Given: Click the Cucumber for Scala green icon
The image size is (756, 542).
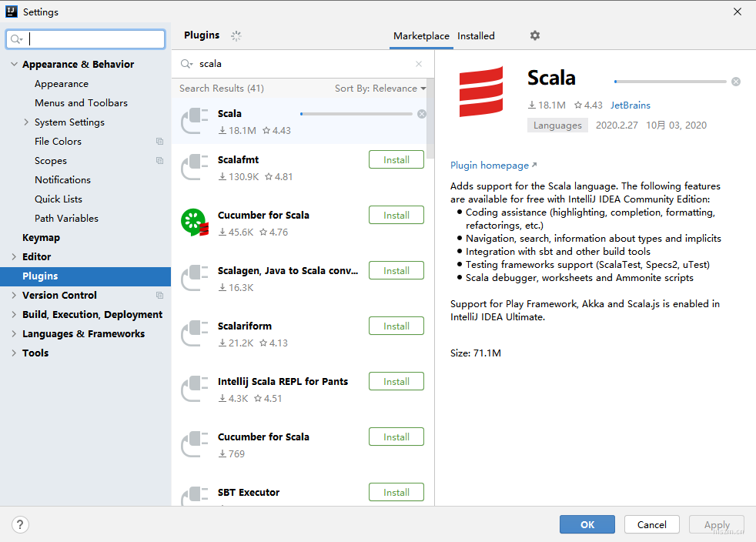Looking at the screenshot, I should (194, 222).
